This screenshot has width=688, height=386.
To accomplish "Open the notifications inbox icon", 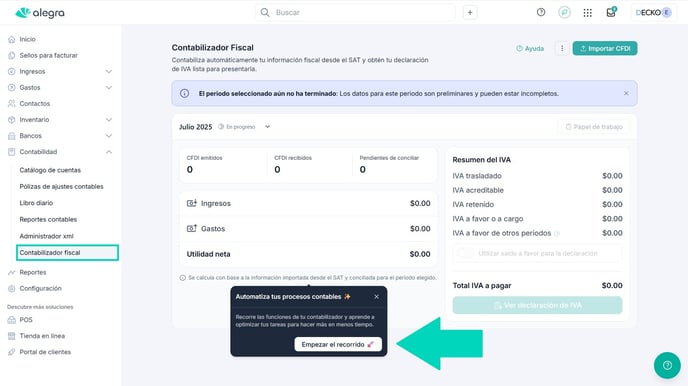I will (x=611, y=12).
